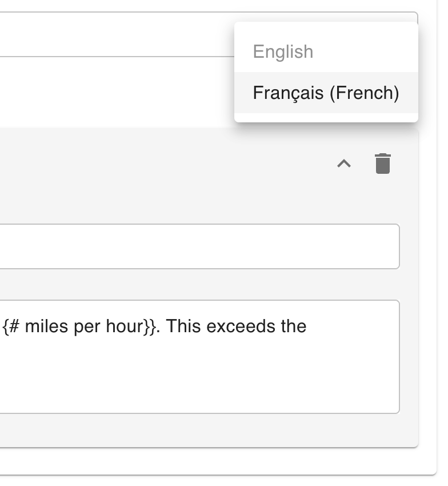Screen dimensions: 448x486
Task: Choose the grayed English language option
Action: (x=283, y=51)
